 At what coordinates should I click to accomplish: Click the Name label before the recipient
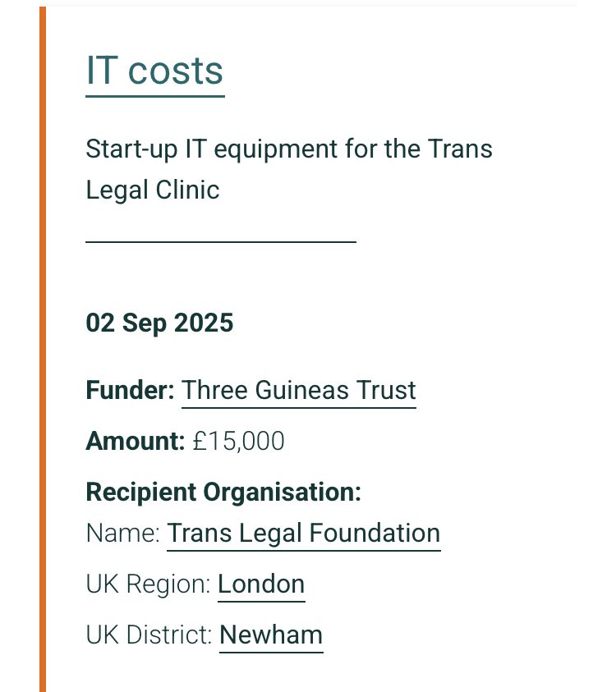click(x=122, y=534)
